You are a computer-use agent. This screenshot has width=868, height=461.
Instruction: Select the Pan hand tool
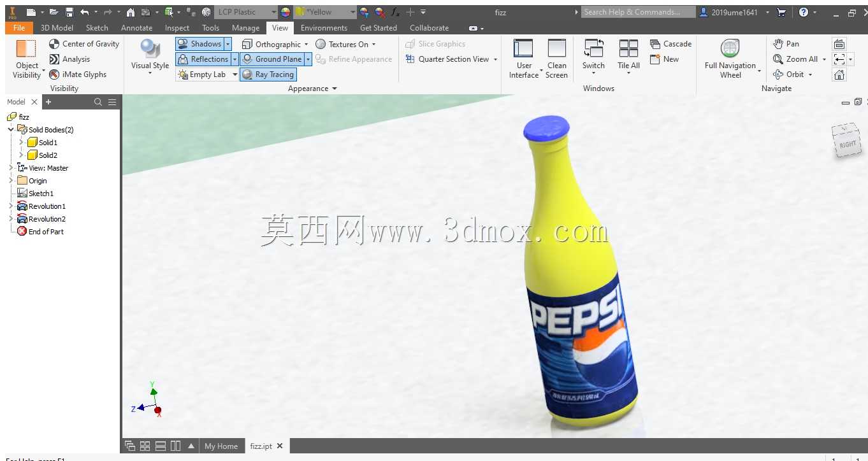click(x=786, y=44)
